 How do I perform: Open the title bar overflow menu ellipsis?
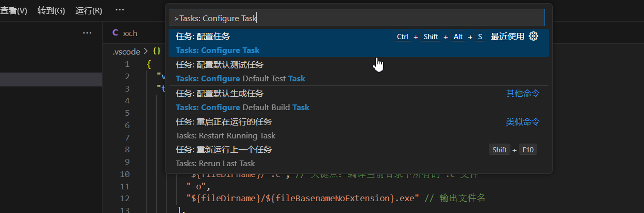[120, 10]
